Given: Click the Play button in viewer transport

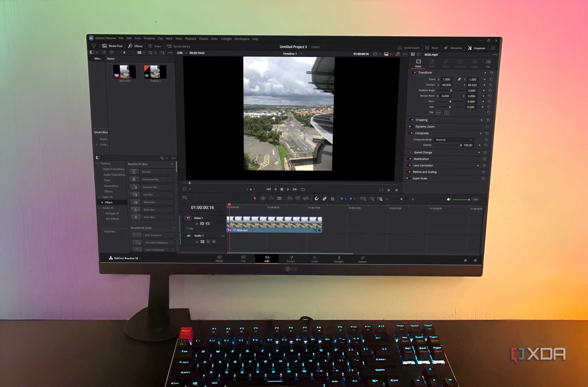Looking at the screenshot, I should 288,189.
